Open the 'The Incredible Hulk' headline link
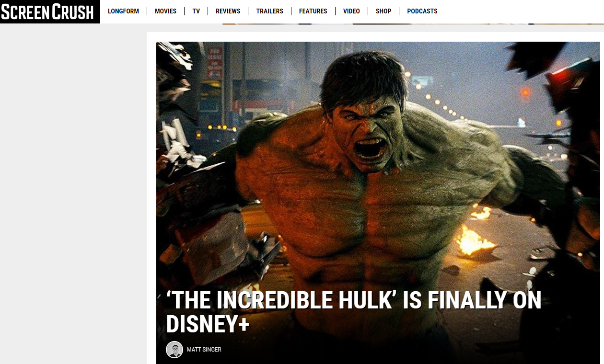The image size is (604, 364). (353, 312)
